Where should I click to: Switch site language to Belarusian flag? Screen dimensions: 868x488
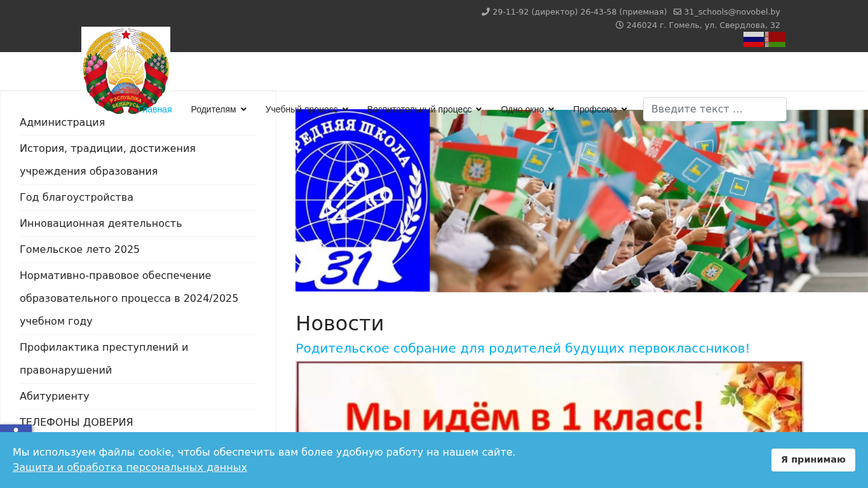click(x=775, y=39)
